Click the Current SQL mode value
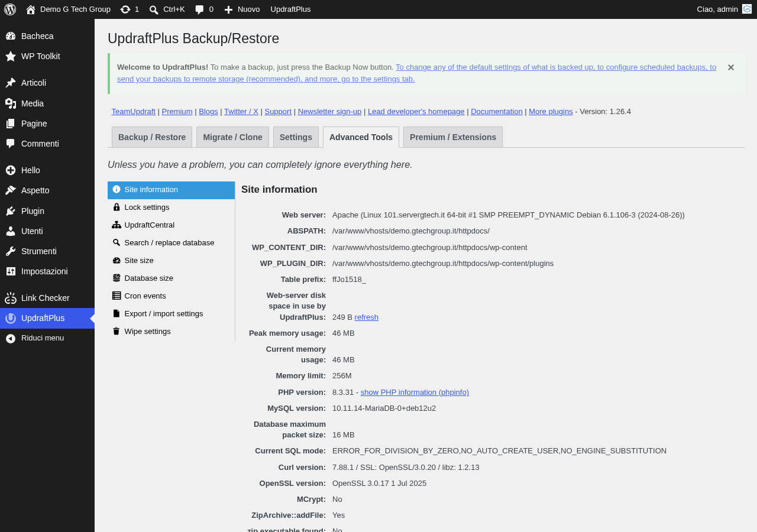This screenshot has width=757, height=532. tap(499, 451)
